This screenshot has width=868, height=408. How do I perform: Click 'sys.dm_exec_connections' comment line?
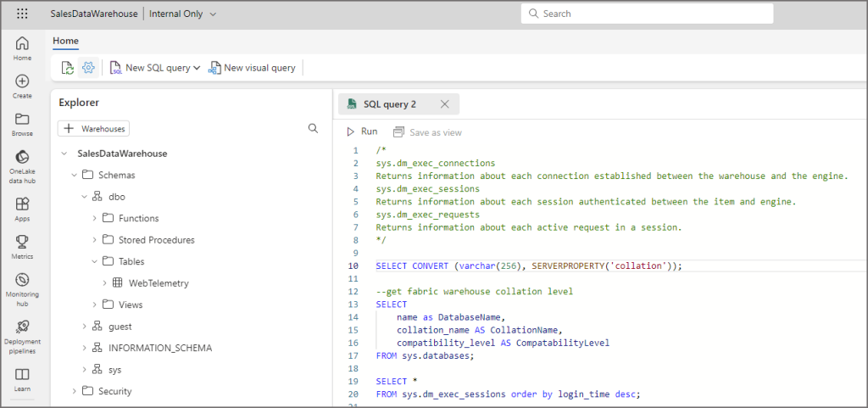435,164
